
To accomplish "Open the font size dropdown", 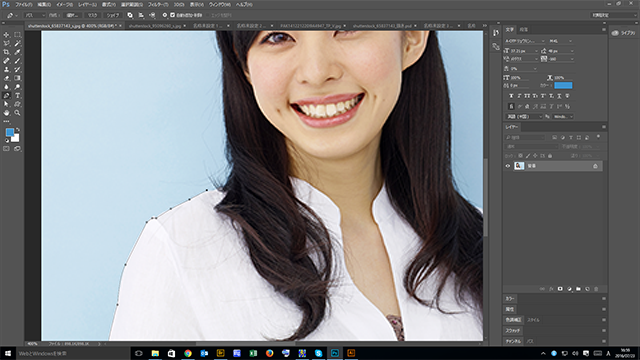I will tap(524, 51).
